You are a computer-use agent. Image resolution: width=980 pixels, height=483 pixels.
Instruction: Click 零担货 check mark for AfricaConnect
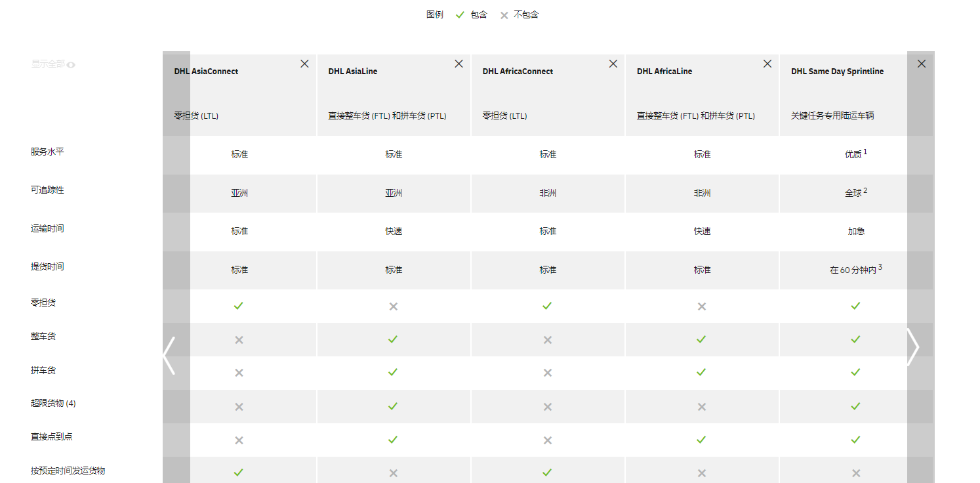coord(547,306)
